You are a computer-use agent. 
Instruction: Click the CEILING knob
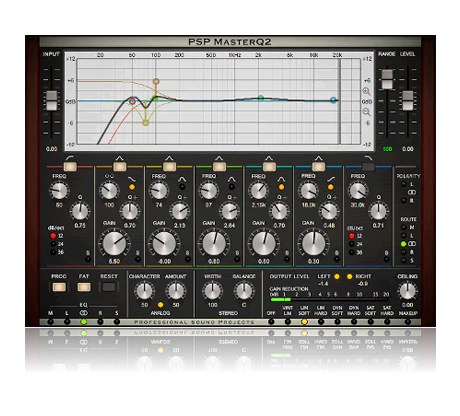pyautogui.click(x=407, y=291)
